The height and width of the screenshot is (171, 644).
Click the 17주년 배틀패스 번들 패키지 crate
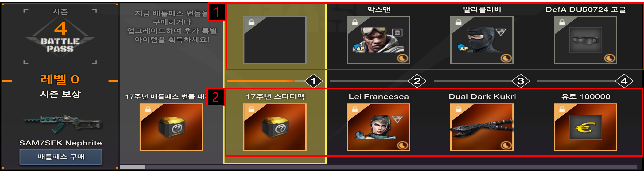[x=171, y=127]
